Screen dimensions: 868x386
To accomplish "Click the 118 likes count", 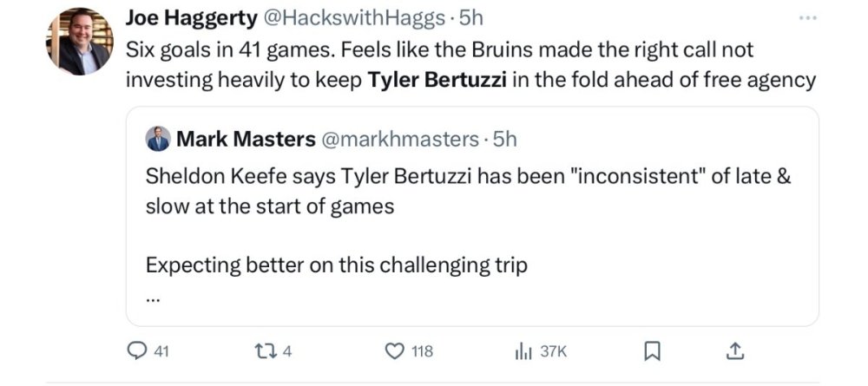I will tap(422, 351).
